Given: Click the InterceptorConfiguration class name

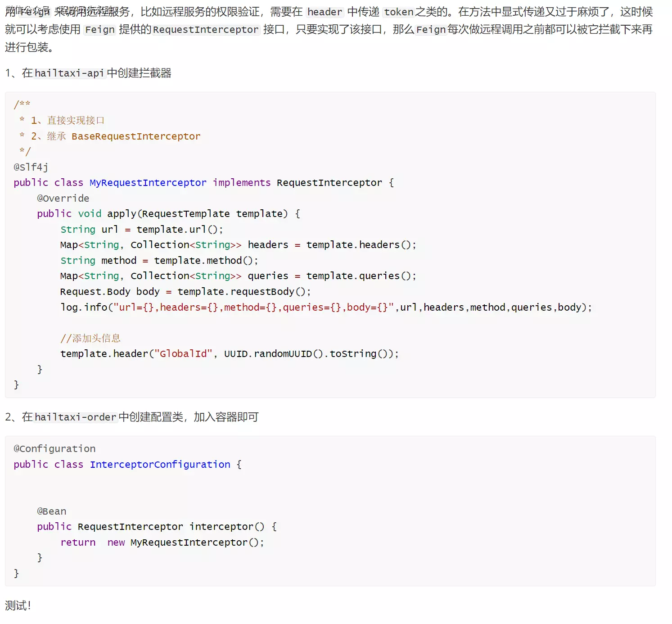Looking at the screenshot, I should coord(160,465).
